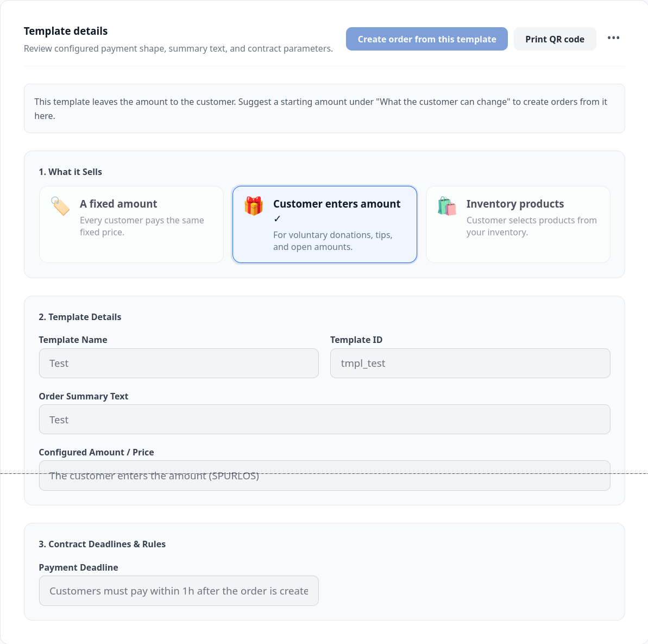Select the Customer enters amount card
Screen dimensions: 648x644
click(x=324, y=224)
